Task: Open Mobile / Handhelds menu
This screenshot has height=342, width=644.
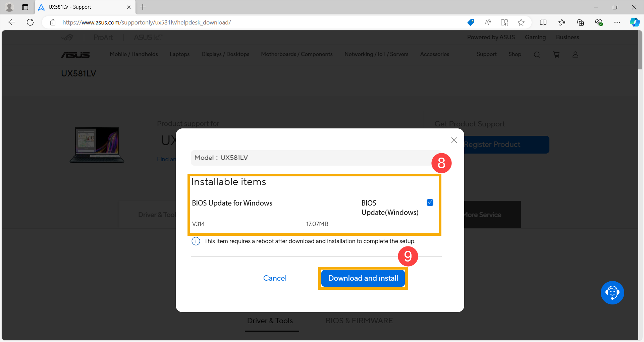Action: [x=133, y=54]
